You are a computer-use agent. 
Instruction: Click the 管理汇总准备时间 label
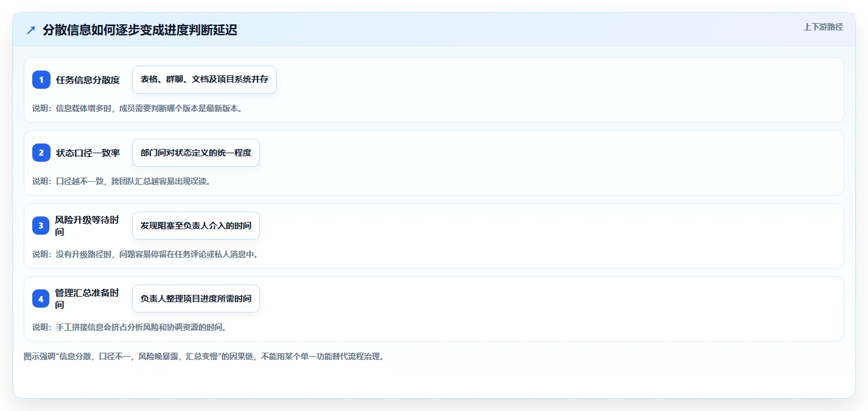(x=88, y=299)
